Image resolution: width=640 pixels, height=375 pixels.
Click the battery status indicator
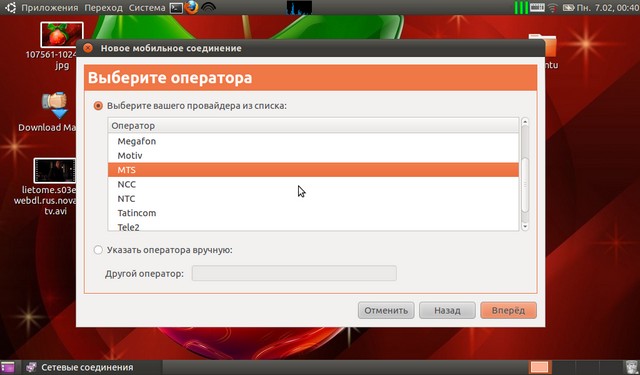(568, 8)
